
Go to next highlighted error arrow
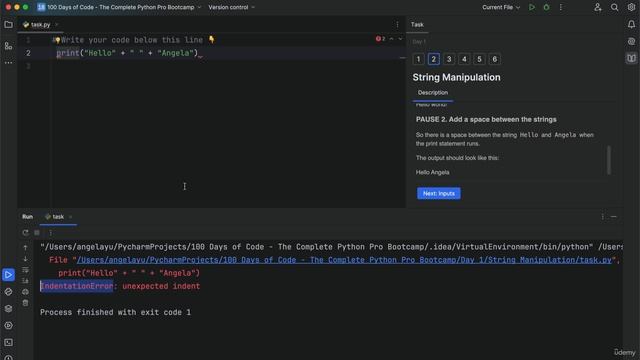pyautogui.click(x=400, y=39)
